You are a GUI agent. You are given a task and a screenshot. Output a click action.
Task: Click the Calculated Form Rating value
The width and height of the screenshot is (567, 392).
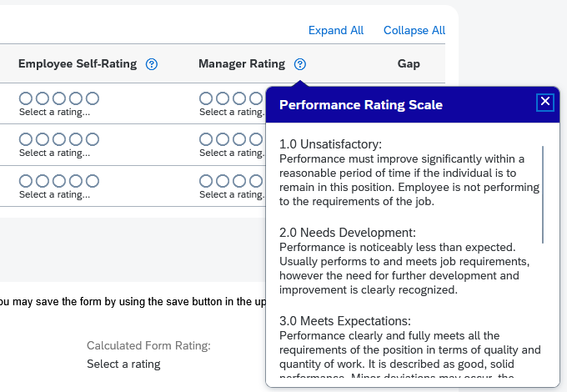tap(123, 364)
